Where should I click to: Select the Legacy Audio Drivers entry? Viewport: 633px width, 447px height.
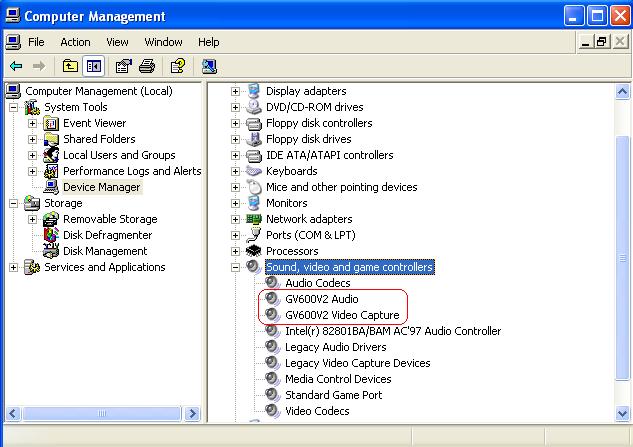pos(335,347)
